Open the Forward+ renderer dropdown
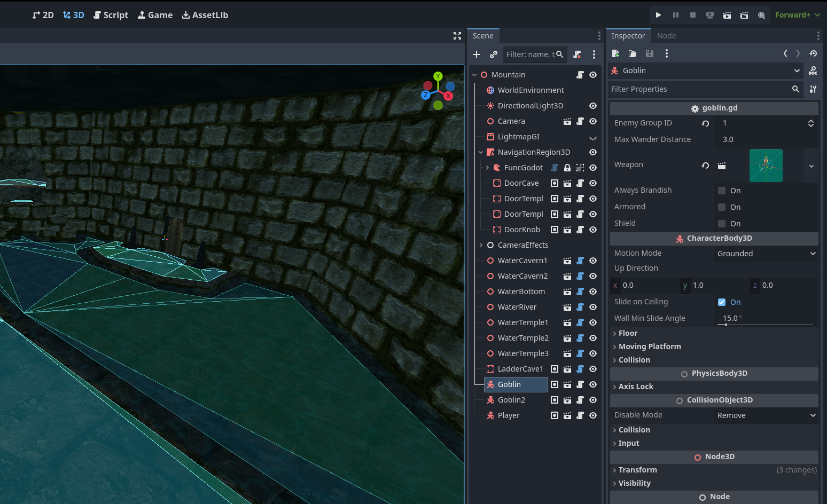The height and width of the screenshot is (504, 827). coord(798,15)
